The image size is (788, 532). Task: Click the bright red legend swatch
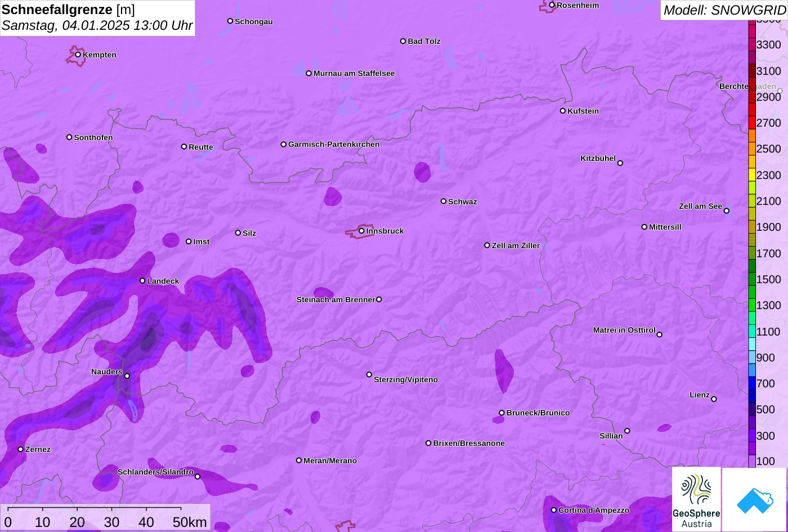(x=752, y=123)
